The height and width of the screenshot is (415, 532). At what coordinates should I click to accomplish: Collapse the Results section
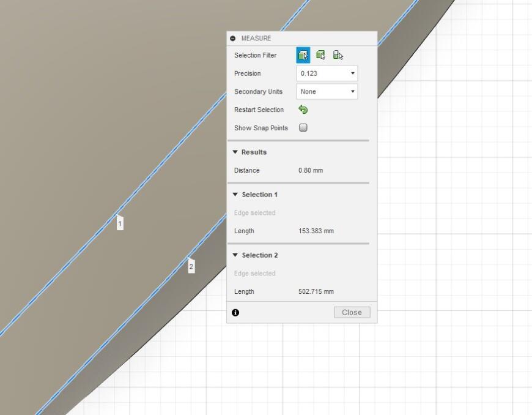tap(235, 152)
